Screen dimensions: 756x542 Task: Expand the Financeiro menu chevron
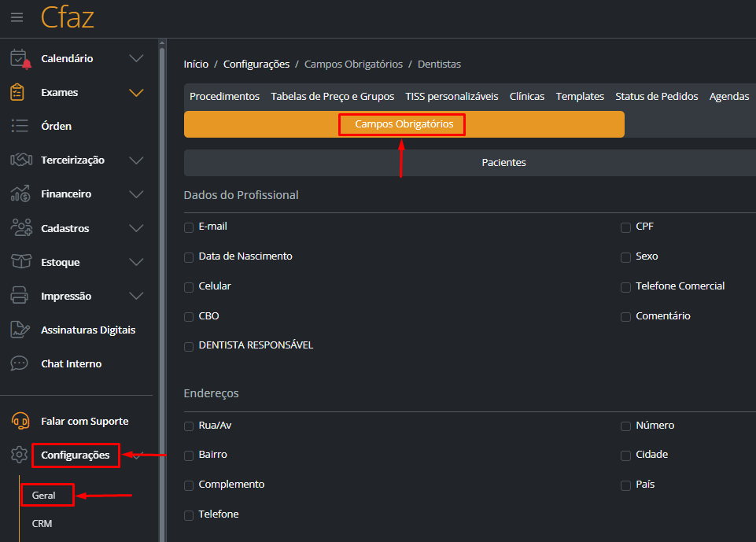[136, 194]
